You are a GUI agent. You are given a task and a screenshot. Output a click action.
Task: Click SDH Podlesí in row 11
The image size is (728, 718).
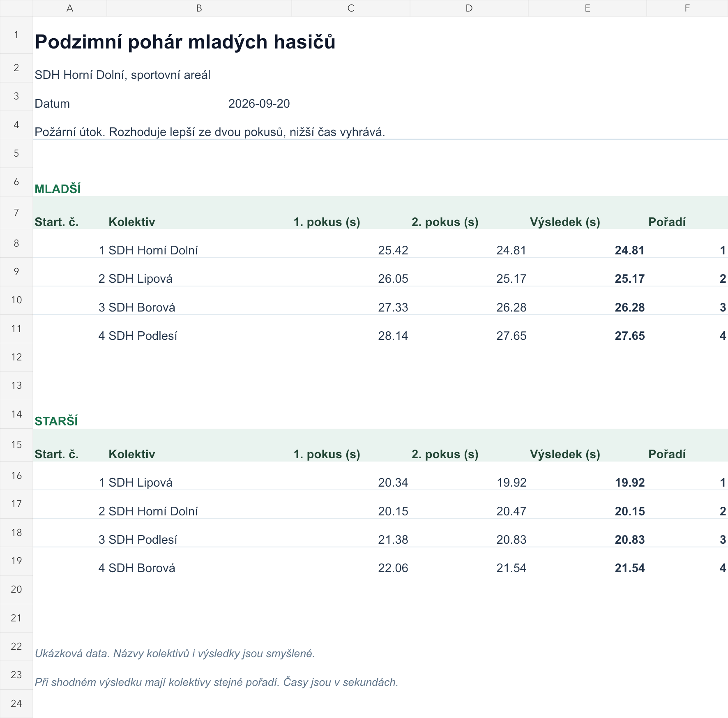143,336
